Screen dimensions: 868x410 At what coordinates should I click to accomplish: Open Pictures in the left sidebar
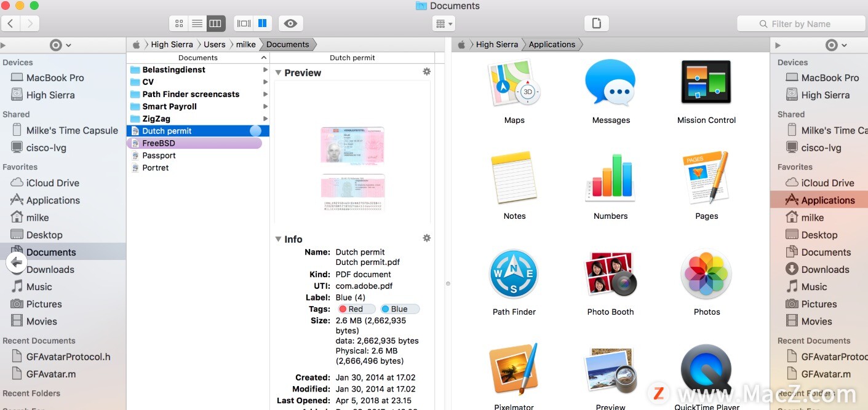(x=36, y=304)
